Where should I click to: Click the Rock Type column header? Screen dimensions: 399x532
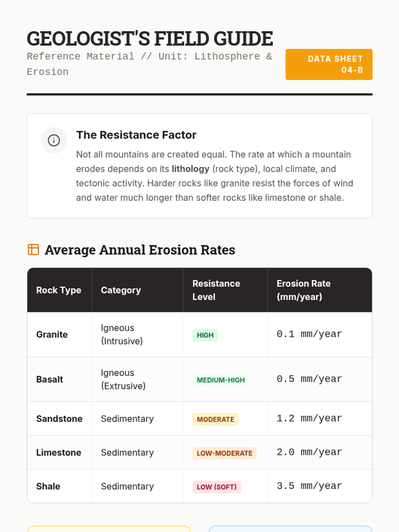(x=59, y=290)
